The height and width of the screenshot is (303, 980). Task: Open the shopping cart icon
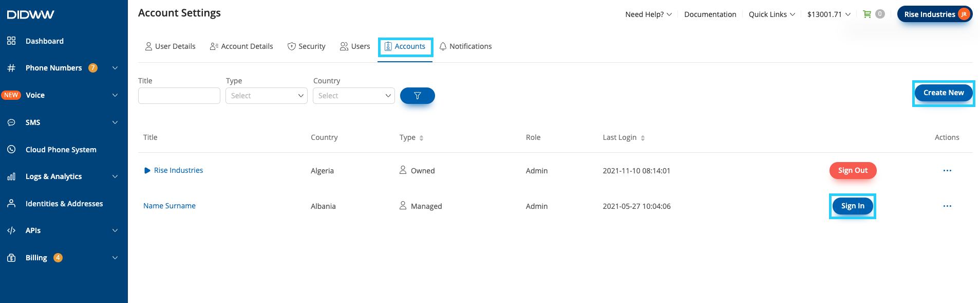867,14
